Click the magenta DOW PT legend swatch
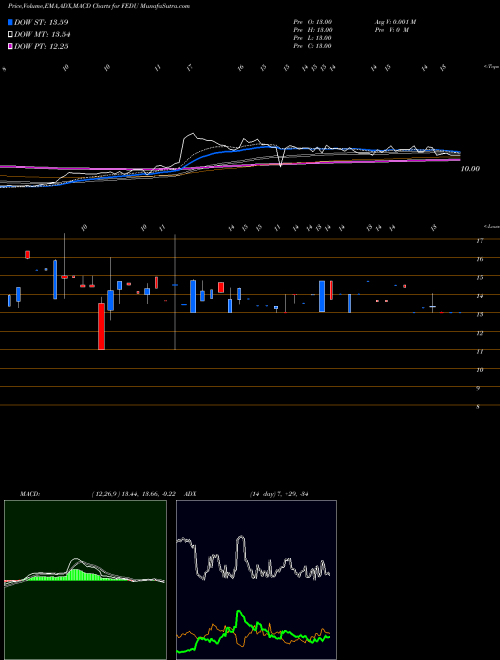The image size is (500, 660). pyautogui.click(x=10, y=46)
